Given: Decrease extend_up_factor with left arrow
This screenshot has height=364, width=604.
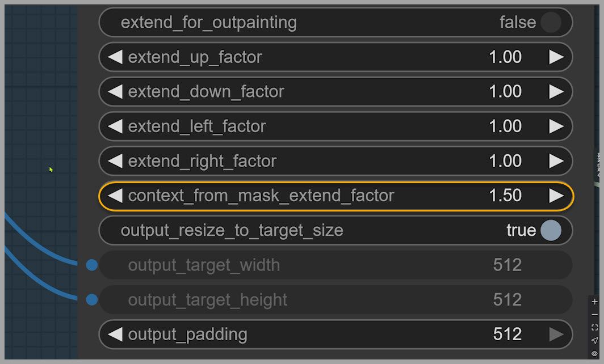Looking at the screenshot, I should [115, 57].
